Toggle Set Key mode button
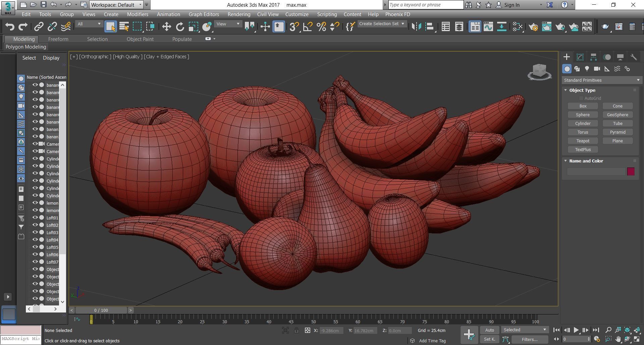644x345 pixels. pyautogui.click(x=489, y=339)
